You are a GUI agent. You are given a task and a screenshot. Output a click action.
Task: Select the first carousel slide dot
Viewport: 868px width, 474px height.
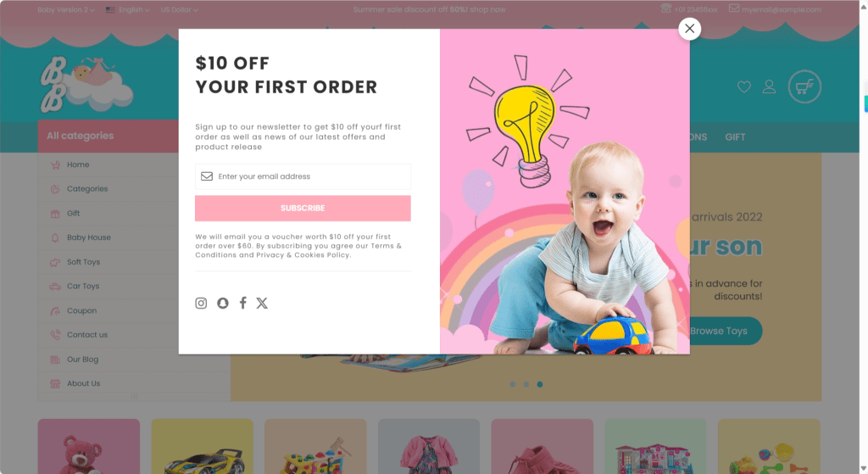click(513, 384)
